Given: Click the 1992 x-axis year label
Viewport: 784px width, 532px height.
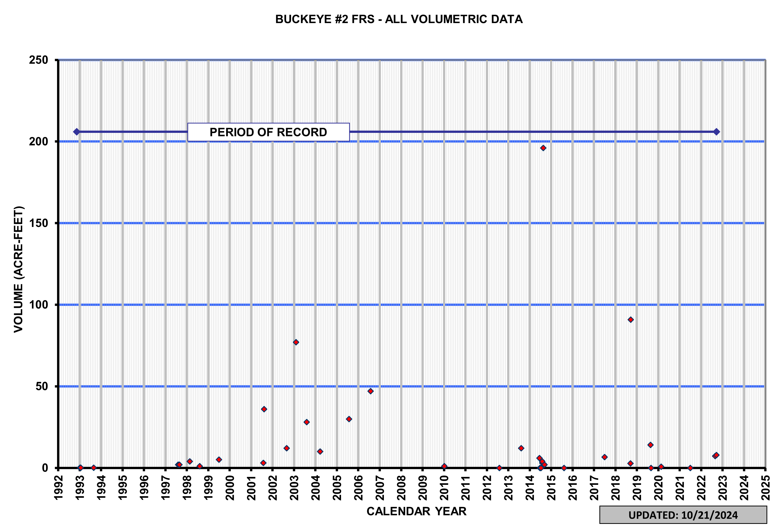Looking at the screenshot, I should [59, 488].
